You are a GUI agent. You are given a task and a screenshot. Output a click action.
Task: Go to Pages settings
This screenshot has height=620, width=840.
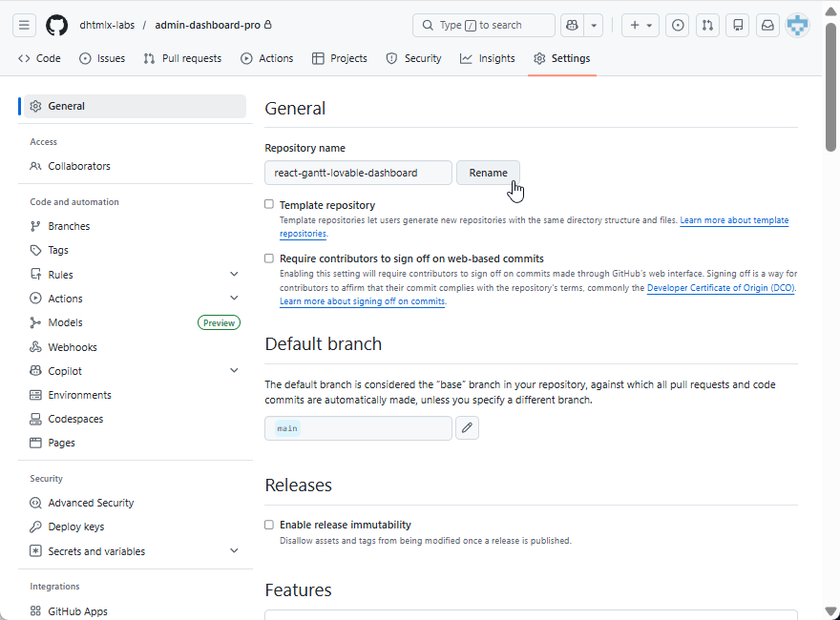pos(63,442)
